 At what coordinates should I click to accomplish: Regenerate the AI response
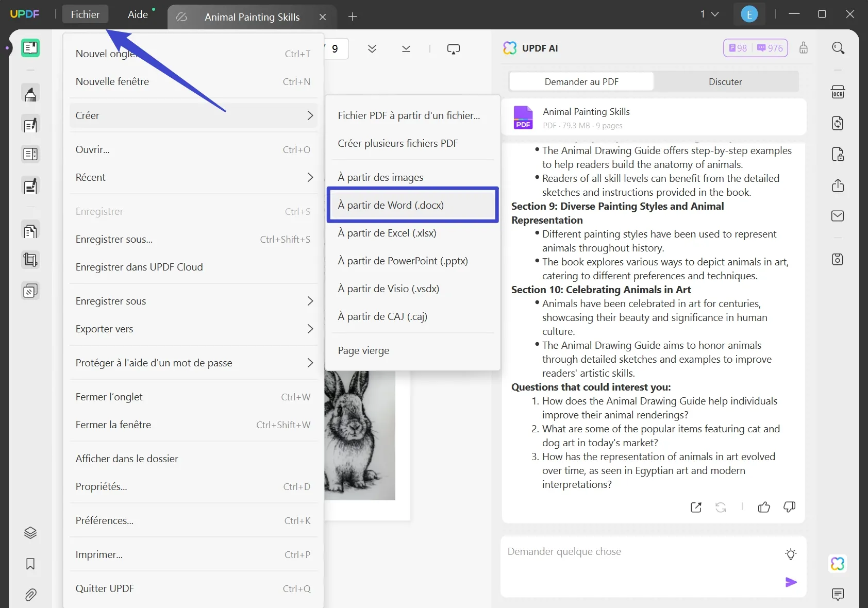[721, 508]
